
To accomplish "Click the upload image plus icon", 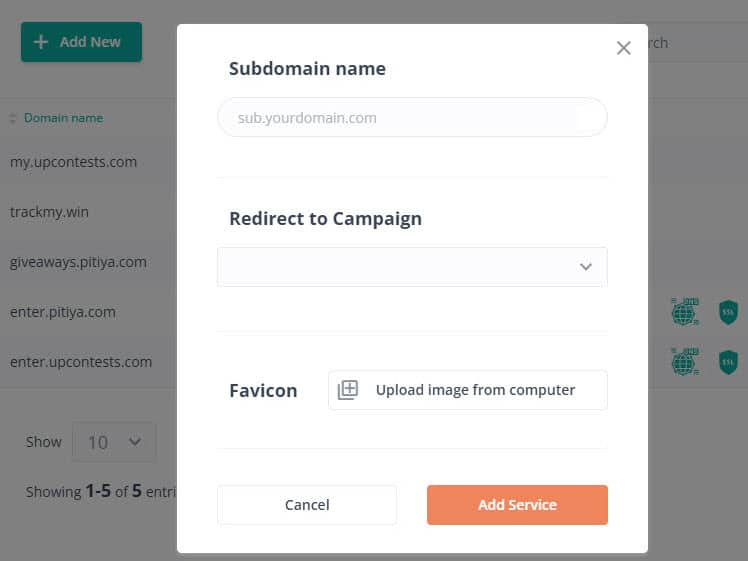I will (348, 390).
